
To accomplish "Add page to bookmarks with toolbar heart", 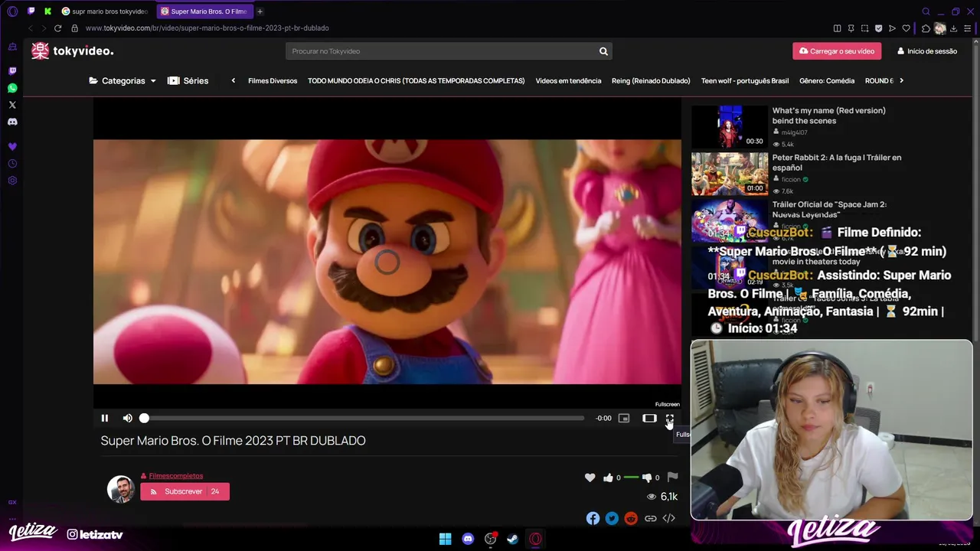I will click(x=906, y=28).
